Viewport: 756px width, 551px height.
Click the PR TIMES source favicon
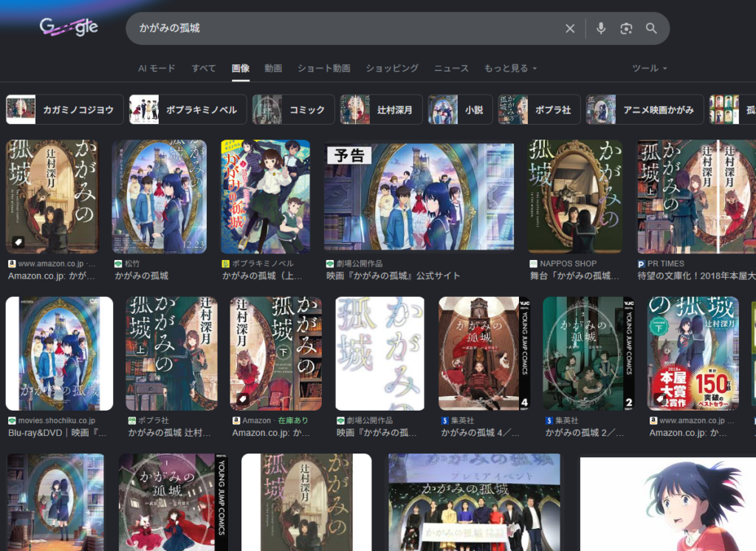coord(642,264)
